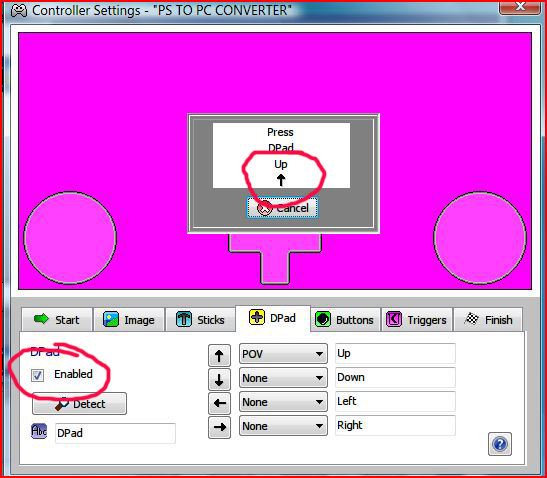Toggle the DPad Enabled checkbox
Image resolution: width=547 pixels, height=478 pixels.
[37, 375]
